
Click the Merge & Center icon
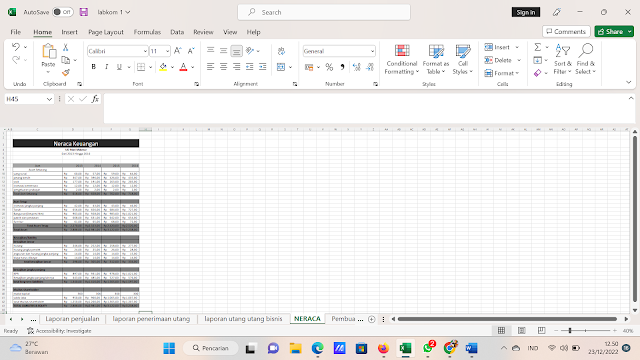pyautogui.click(x=281, y=67)
